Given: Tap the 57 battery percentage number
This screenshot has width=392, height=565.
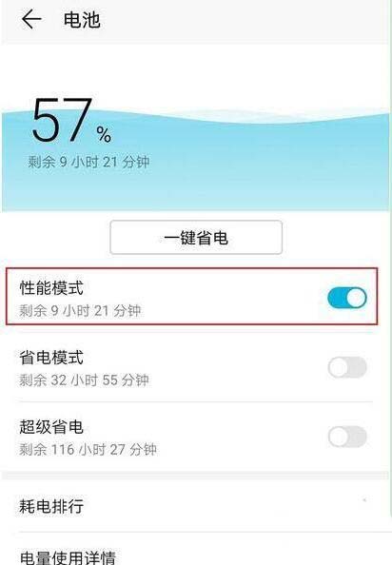Looking at the screenshot, I should pyautogui.click(x=62, y=120).
